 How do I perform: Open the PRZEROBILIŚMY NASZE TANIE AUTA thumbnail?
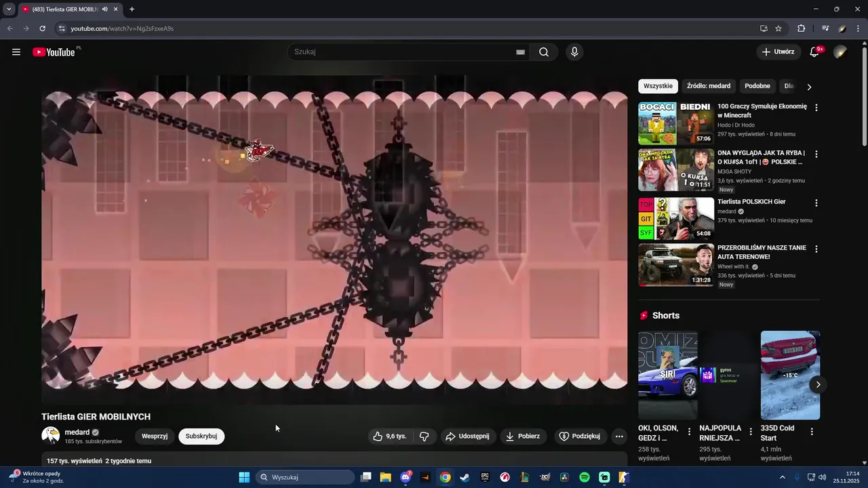coord(676,265)
